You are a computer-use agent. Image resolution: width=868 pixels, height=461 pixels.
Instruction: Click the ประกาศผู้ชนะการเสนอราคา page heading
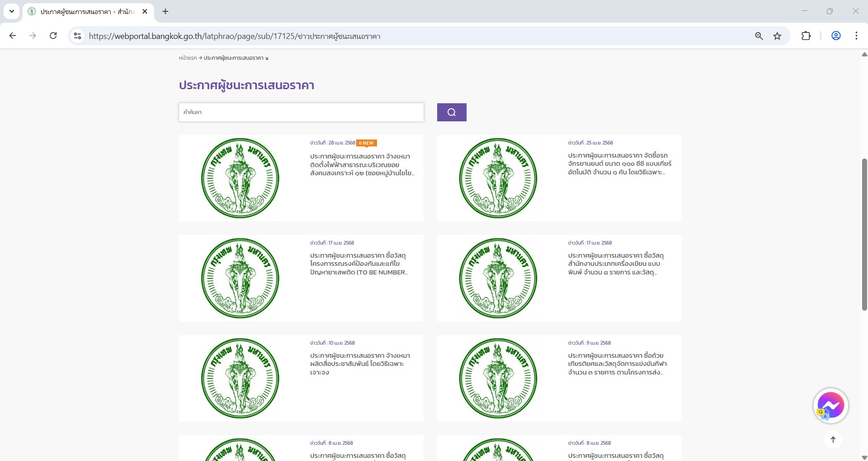247,86
